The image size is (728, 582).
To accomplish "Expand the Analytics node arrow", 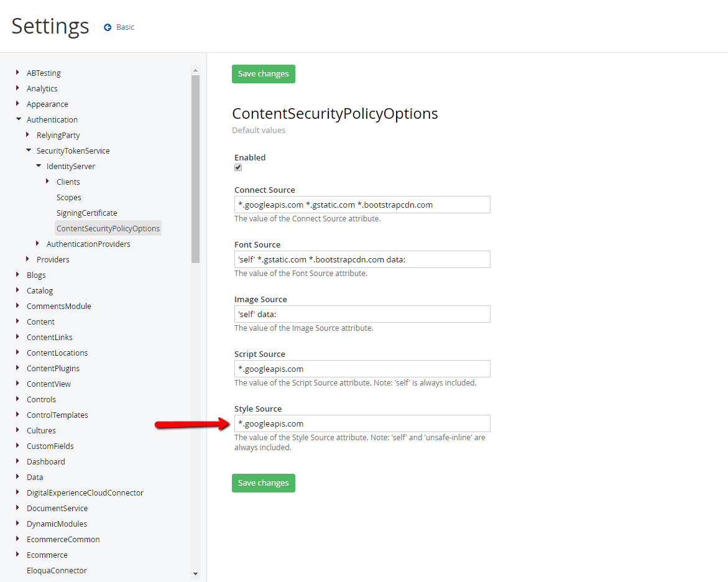I will click(x=17, y=88).
